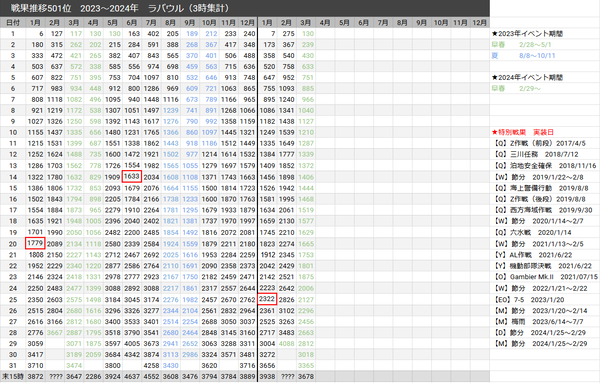Image resolution: width=600 pixels, height=383 pixels.
Task: Click the cell with value 3059
Action: [x=35, y=344]
